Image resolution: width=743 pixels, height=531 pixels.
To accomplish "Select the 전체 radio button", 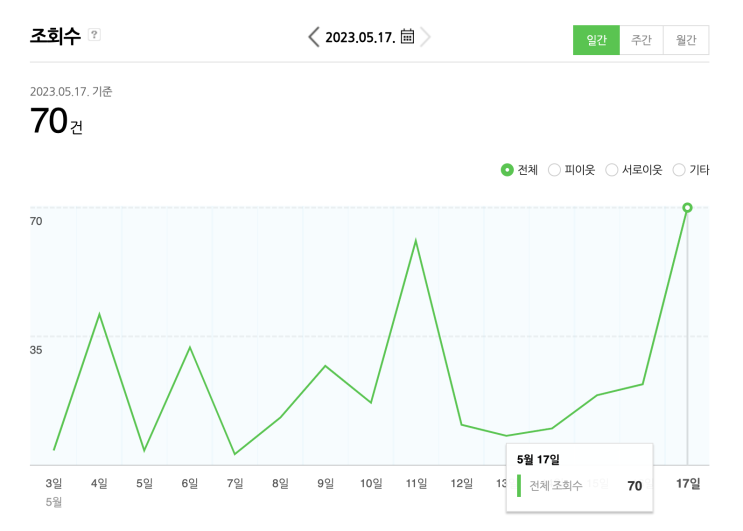I will pos(507,170).
